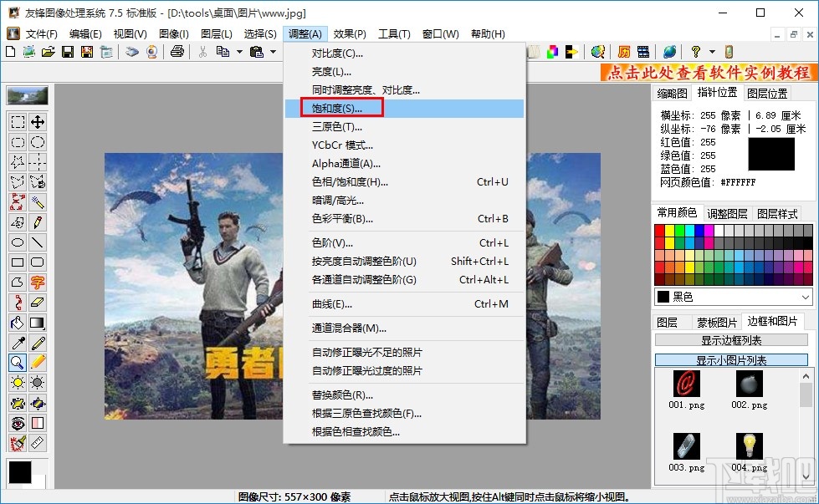The height and width of the screenshot is (504, 819).
Task: Switch to the 缩略图 tab
Action: click(x=672, y=94)
